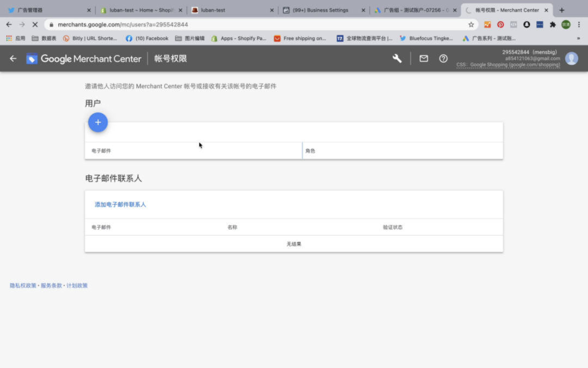The image size is (588, 368).
Task: Open the 应用 apps bookmark
Action: click(x=16, y=38)
